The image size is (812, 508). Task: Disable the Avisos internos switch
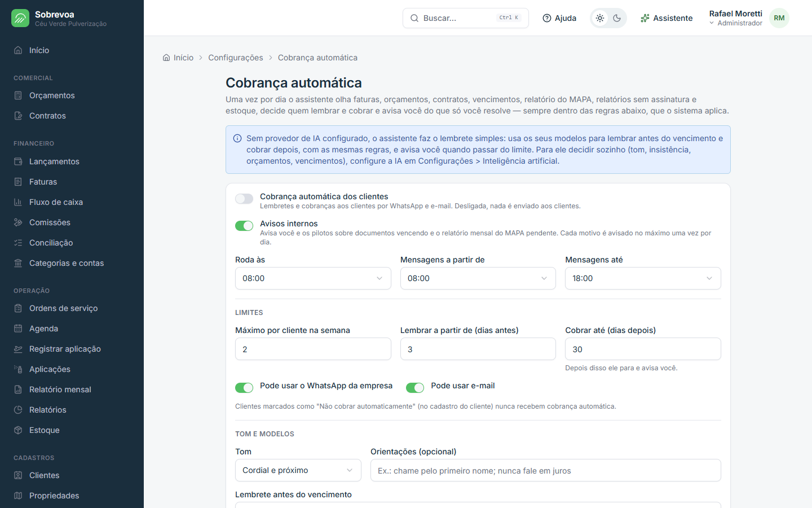point(244,226)
